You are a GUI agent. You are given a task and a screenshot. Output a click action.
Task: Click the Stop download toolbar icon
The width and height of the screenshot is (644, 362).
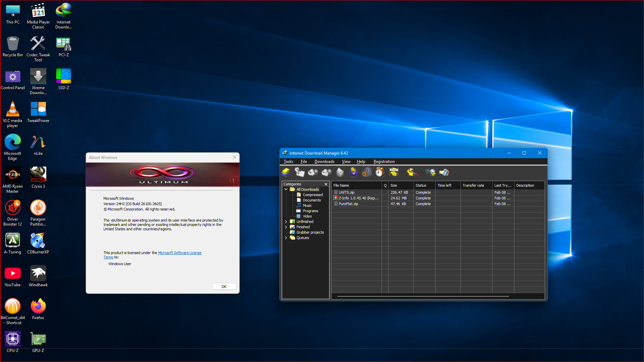click(x=313, y=172)
